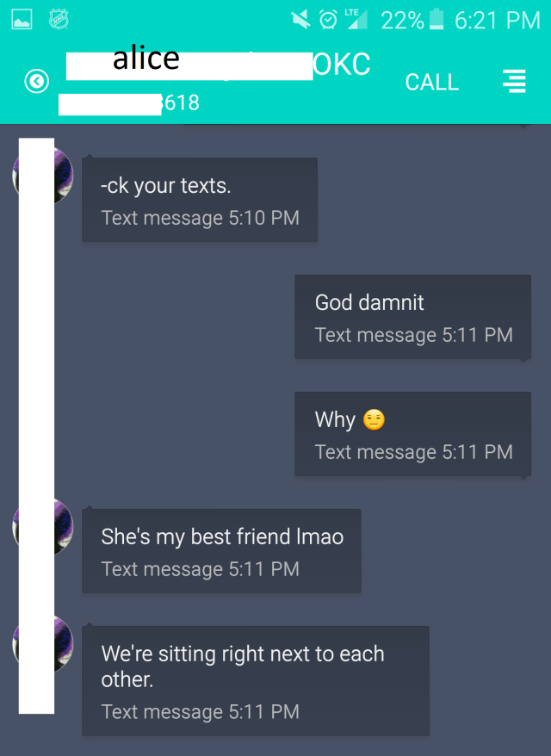This screenshot has height=756, width=551.
Task: Open the hamburger menu icon
Action: point(514,81)
